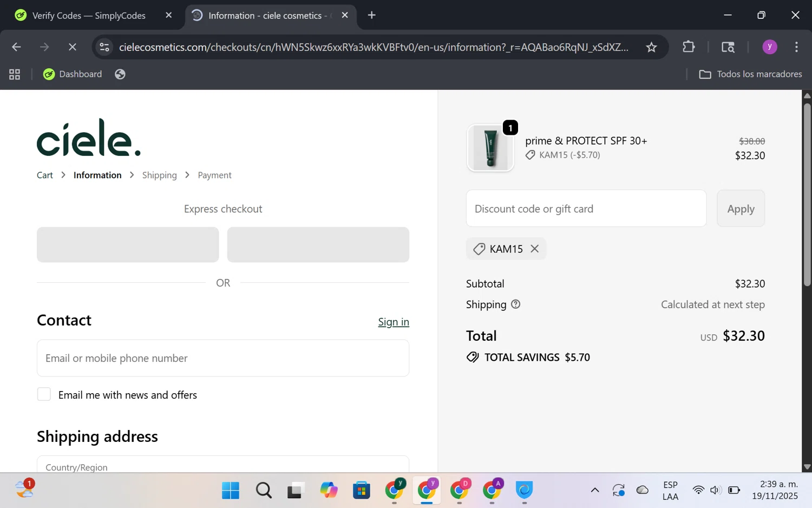Screen dimensions: 812x508
Task: Open the clock and date 19/11/2025
Action: 775,490
